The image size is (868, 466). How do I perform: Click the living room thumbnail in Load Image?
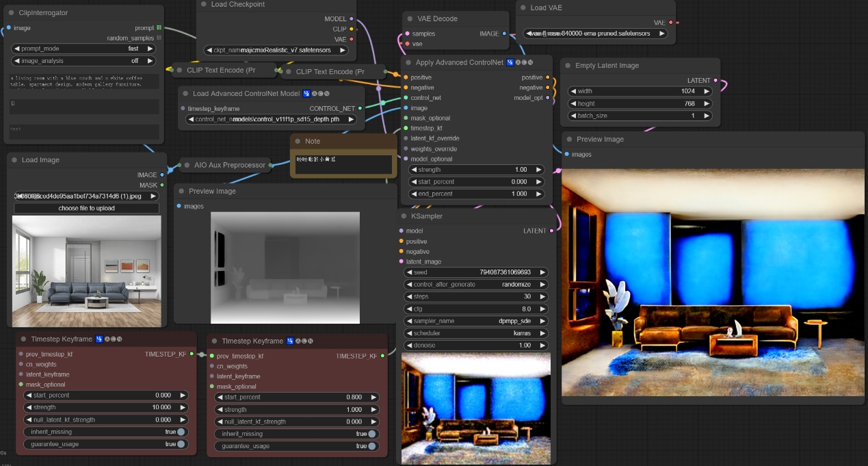coord(87,271)
